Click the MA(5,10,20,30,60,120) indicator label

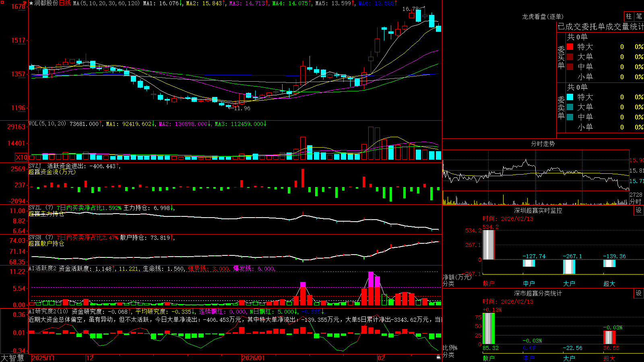pyautogui.click(x=107, y=3)
